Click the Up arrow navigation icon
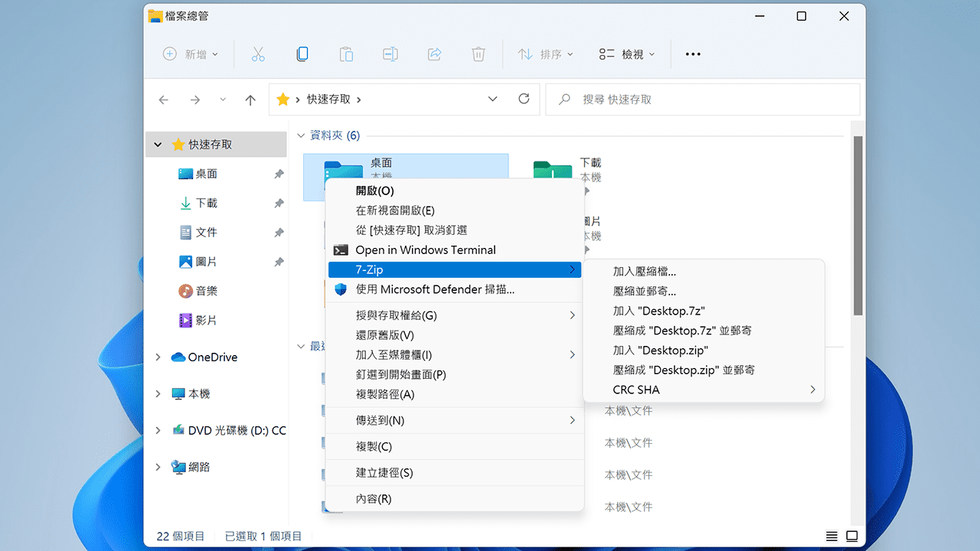This screenshot has height=551, width=980. point(250,99)
